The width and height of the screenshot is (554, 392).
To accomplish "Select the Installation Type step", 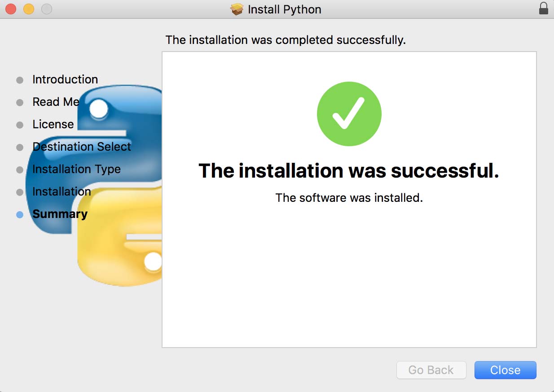I will [76, 169].
